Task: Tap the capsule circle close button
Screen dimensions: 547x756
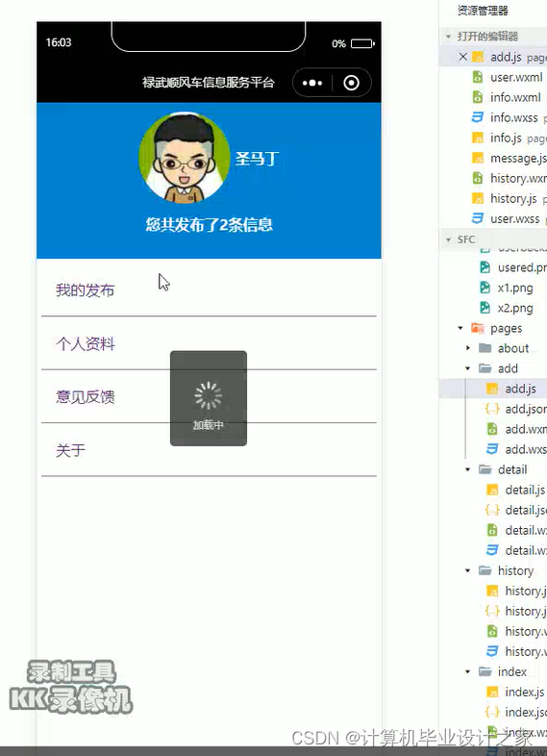Action: pos(351,83)
